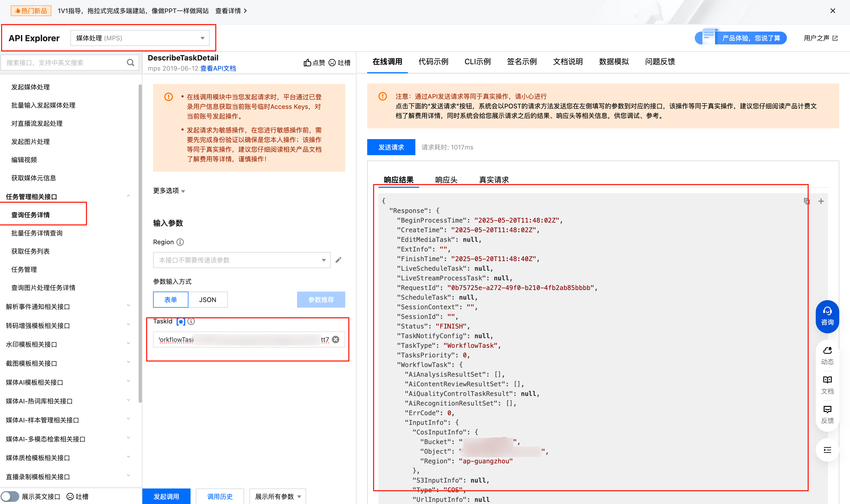Clear the TaskId field with X icon
The image size is (850, 504).
pos(336,339)
